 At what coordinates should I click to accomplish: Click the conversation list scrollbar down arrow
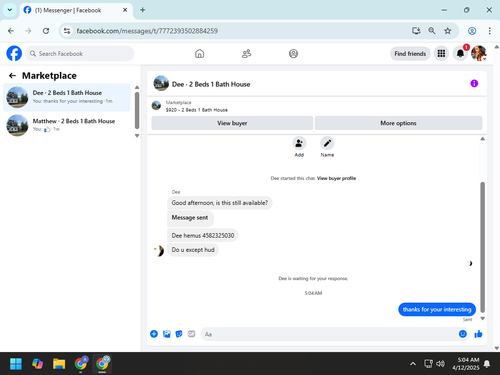tap(137, 136)
